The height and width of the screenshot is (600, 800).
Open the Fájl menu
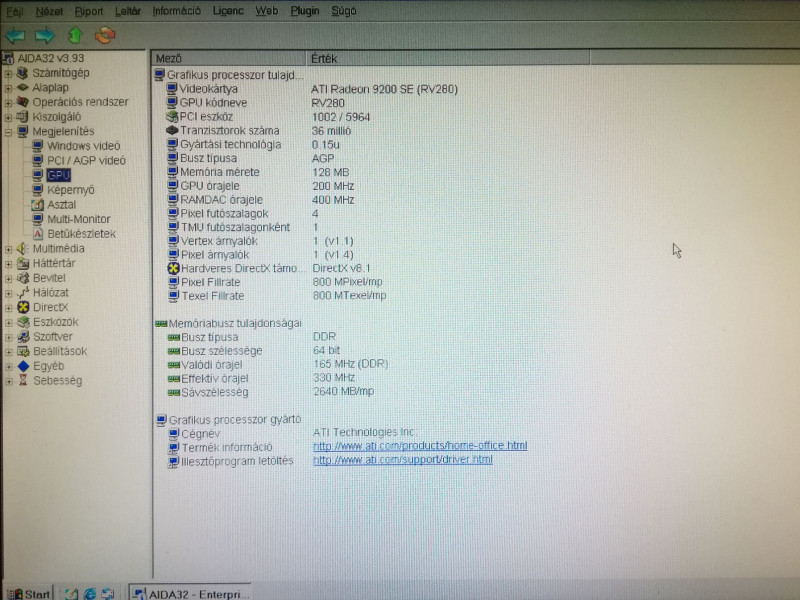15,11
